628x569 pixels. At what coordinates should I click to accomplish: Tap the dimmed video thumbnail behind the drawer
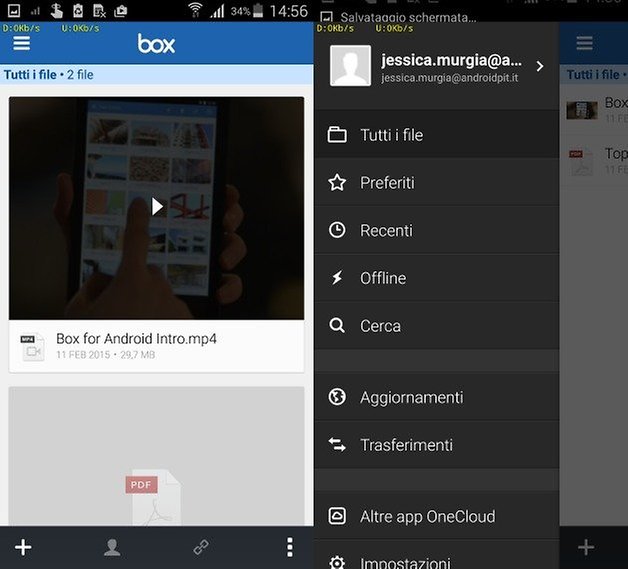point(582,110)
